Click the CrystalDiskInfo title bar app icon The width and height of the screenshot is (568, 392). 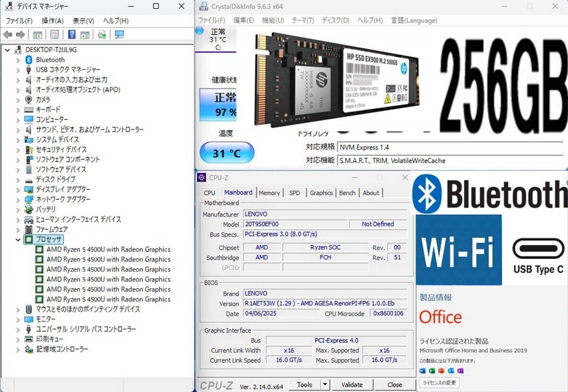[203, 6]
